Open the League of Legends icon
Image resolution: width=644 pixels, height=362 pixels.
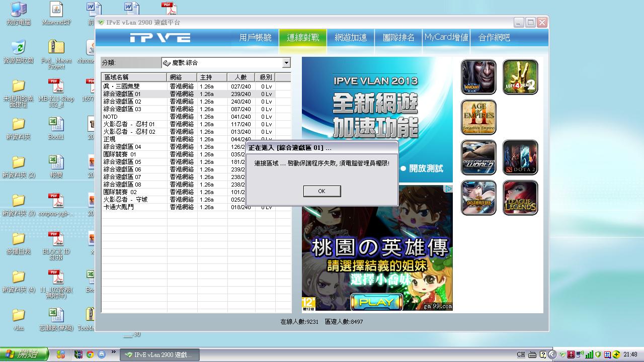coord(520,198)
